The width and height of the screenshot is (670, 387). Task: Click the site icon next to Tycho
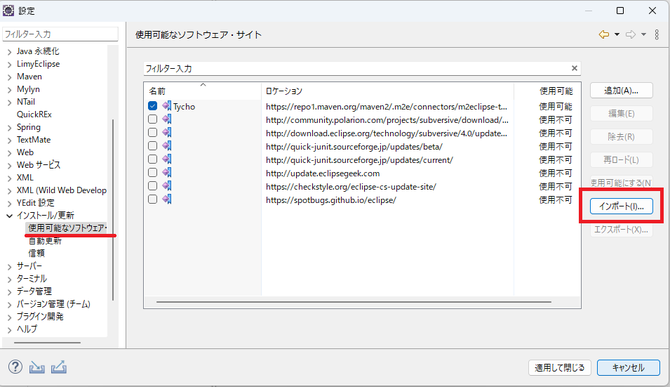click(x=167, y=106)
